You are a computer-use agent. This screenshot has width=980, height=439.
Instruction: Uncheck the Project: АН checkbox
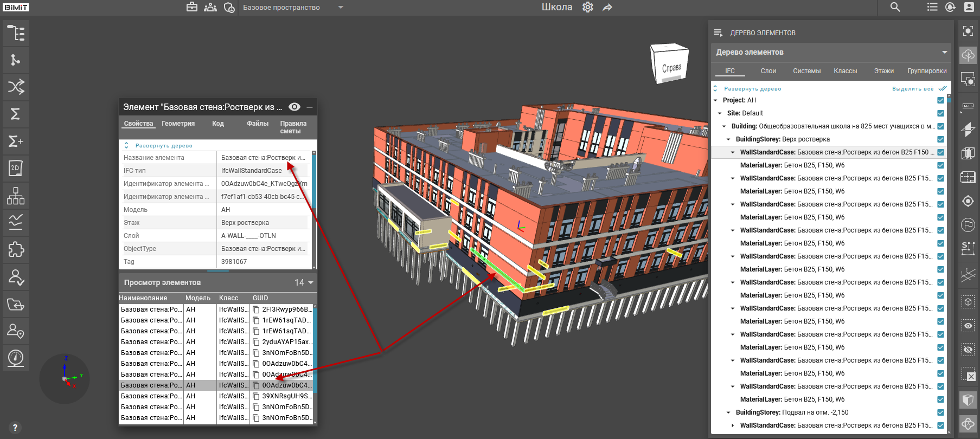[940, 100]
